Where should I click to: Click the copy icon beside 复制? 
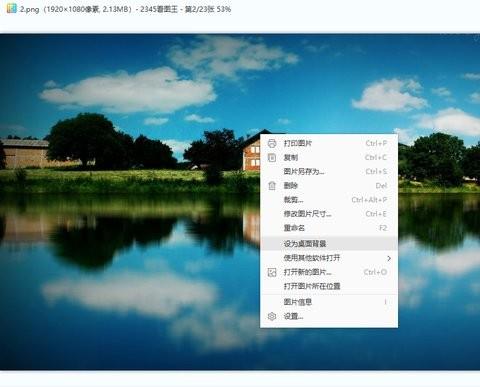pyautogui.click(x=272, y=157)
